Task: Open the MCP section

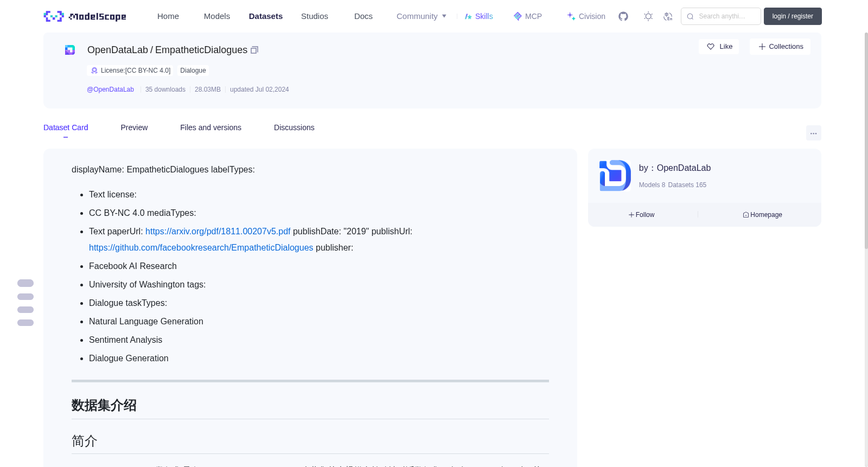Action: [x=528, y=16]
